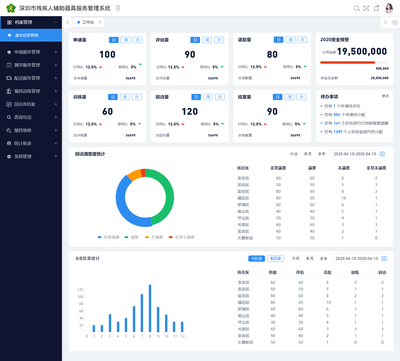
Task: Switch to the first blue bar-chart mode toggle
Action: [256, 258]
